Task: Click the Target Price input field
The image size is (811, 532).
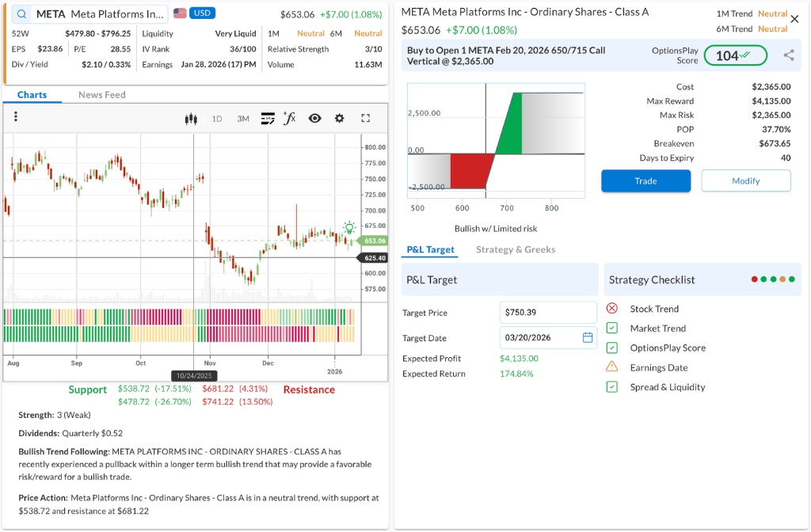Action: 548,313
